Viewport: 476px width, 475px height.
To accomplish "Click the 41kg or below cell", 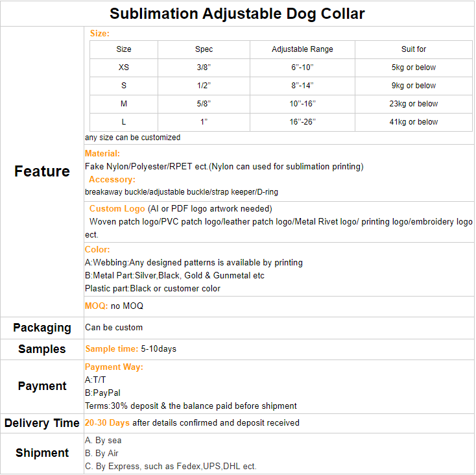I will [414, 122].
